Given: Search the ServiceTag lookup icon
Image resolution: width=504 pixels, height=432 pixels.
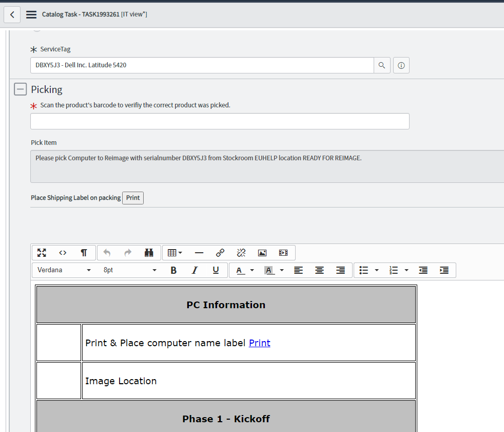Looking at the screenshot, I should tap(382, 65).
